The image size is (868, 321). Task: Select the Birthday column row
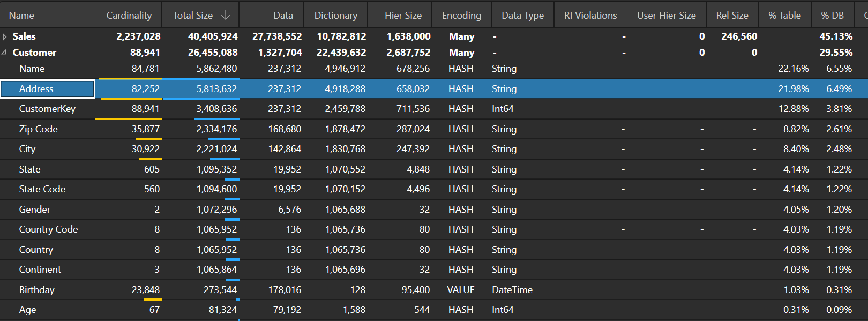point(37,290)
